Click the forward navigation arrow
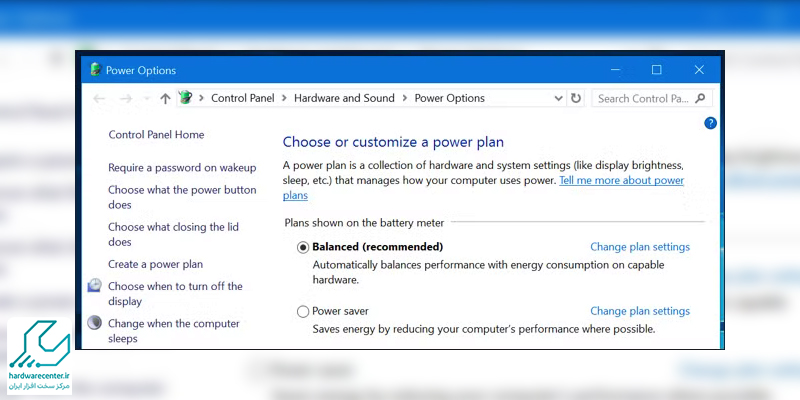The height and width of the screenshot is (400, 800). (x=125, y=99)
